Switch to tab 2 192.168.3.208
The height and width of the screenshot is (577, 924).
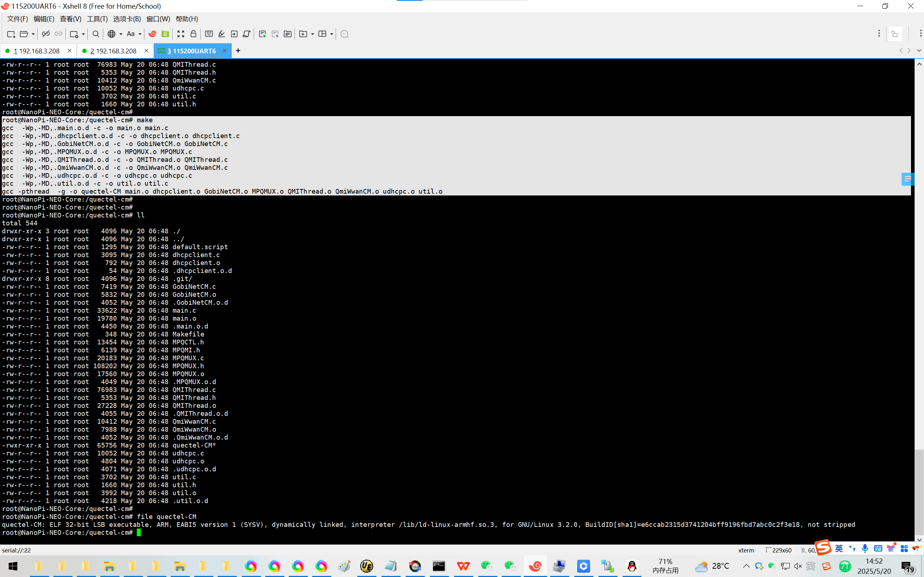click(x=113, y=51)
